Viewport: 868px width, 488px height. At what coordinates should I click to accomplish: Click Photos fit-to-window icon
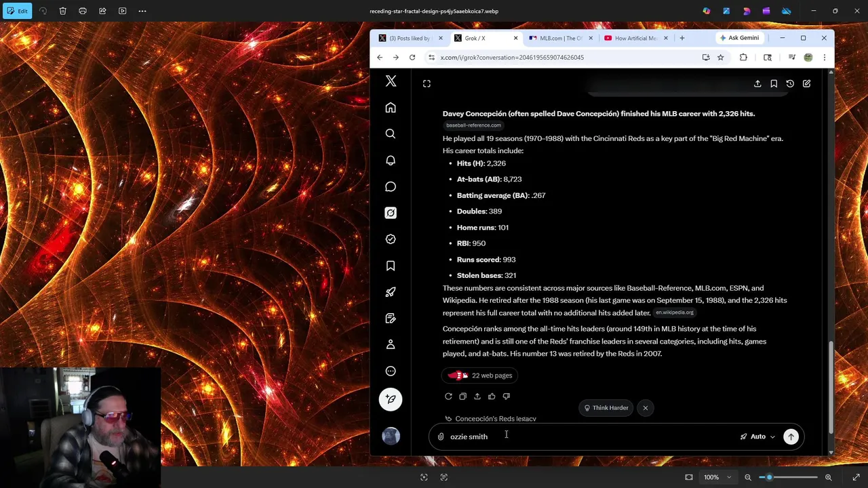pyautogui.click(x=689, y=477)
